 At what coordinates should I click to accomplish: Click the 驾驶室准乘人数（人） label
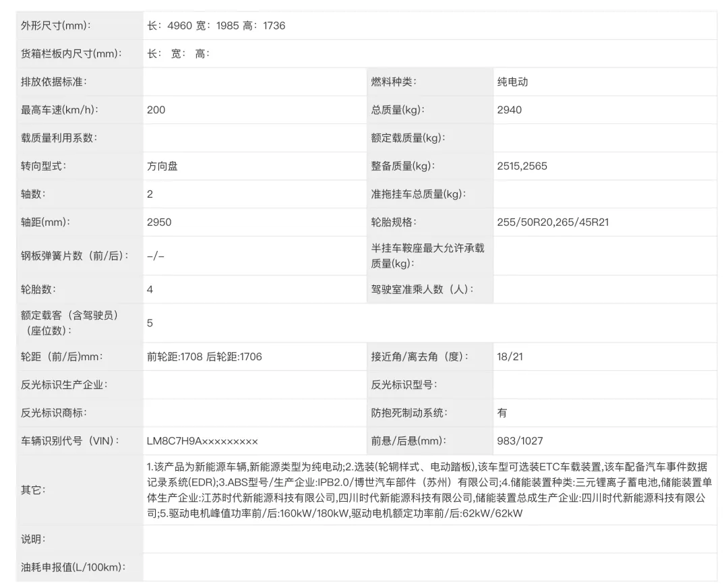click(x=422, y=289)
